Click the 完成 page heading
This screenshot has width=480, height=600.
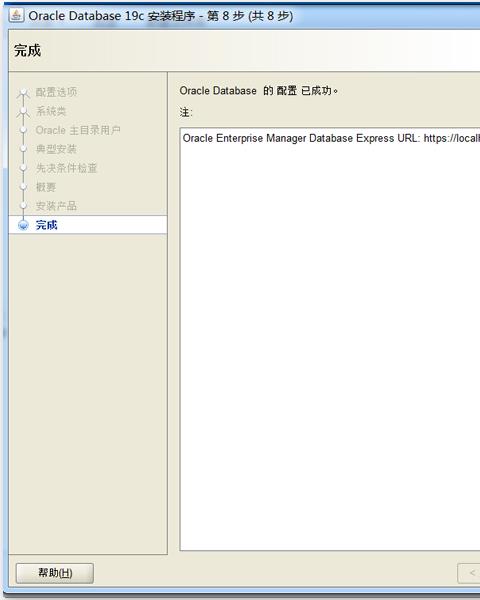click(x=28, y=51)
